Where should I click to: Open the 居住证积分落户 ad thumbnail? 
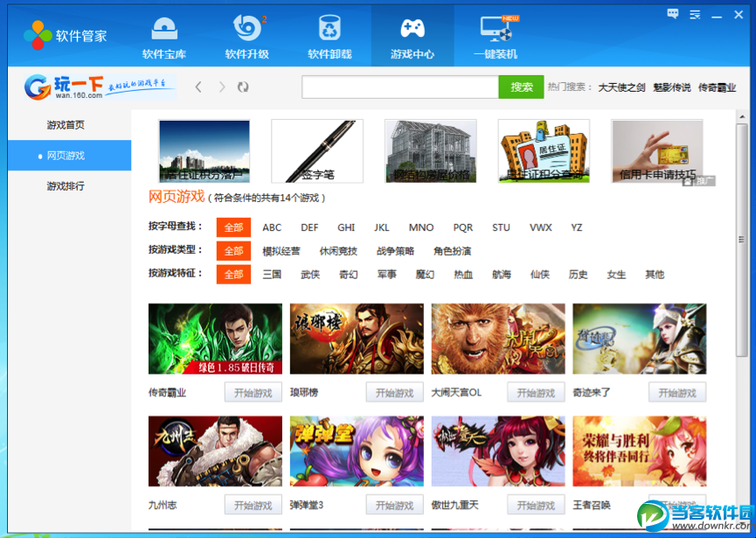click(205, 151)
